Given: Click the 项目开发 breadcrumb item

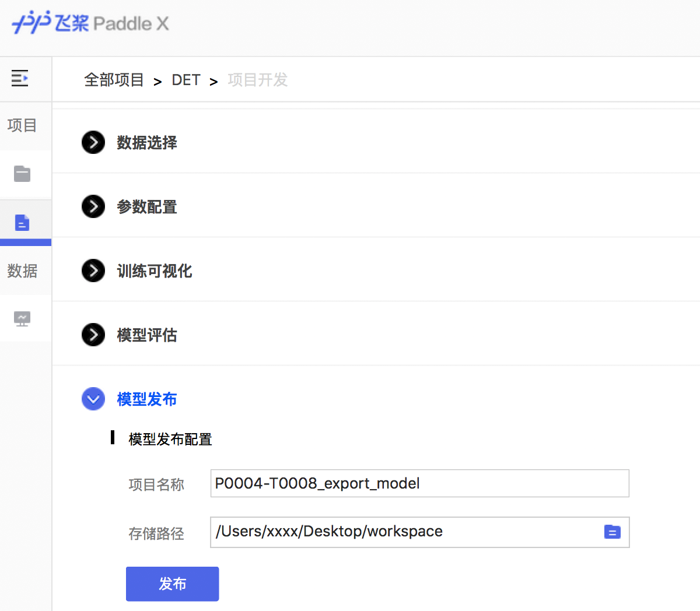Looking at the screenshot, I should click(x=257, y=80).
